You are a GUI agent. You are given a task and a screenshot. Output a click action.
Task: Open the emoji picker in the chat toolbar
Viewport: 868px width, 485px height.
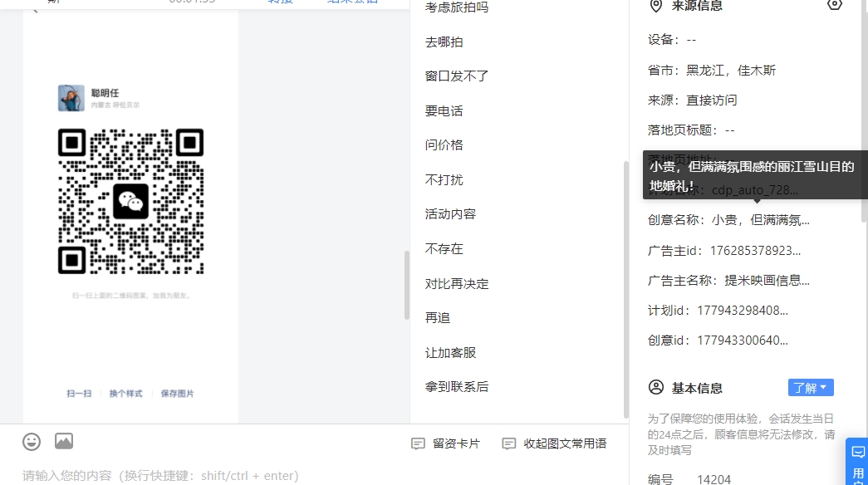coord(32,442)
